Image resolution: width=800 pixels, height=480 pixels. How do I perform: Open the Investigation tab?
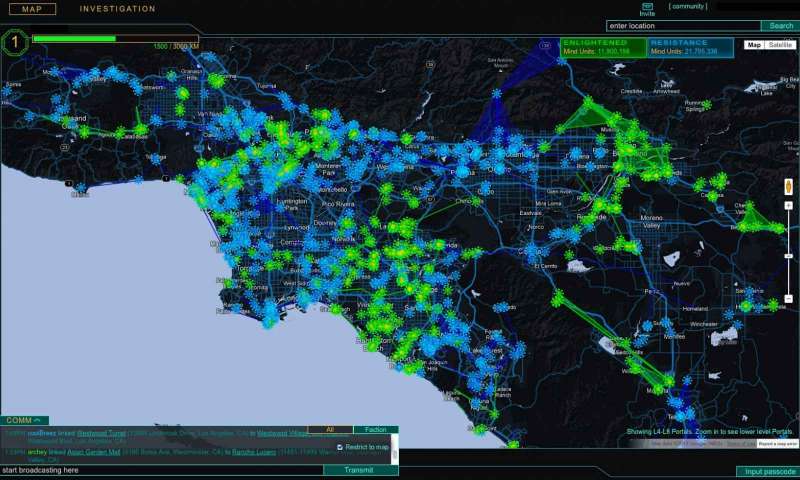[x=117, y=9]
